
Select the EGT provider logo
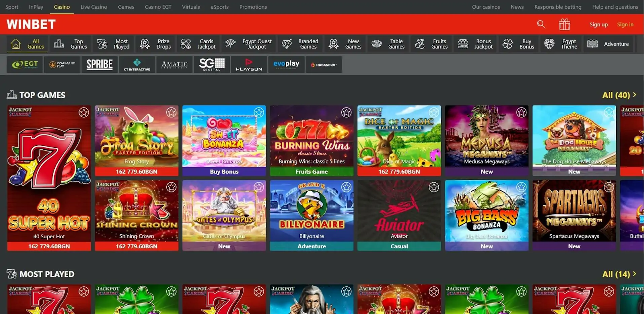pos(25,64)
